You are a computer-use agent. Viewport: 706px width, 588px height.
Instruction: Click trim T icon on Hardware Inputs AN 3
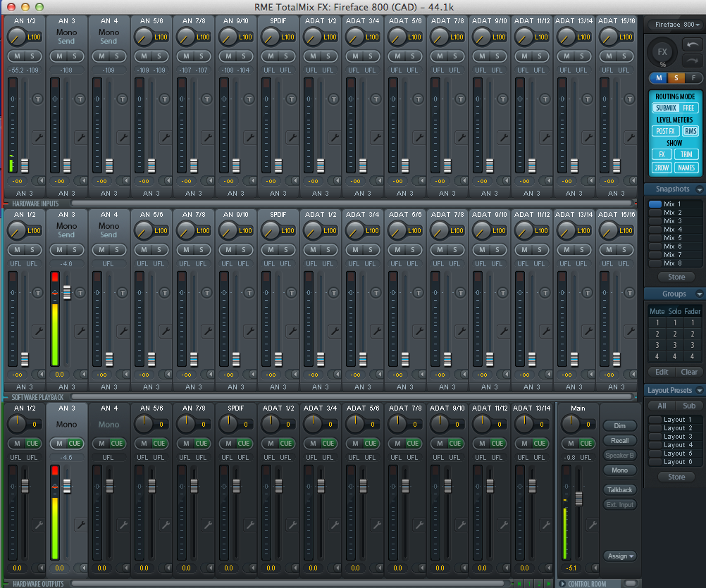pyautogui.click(x=80, y=99)
